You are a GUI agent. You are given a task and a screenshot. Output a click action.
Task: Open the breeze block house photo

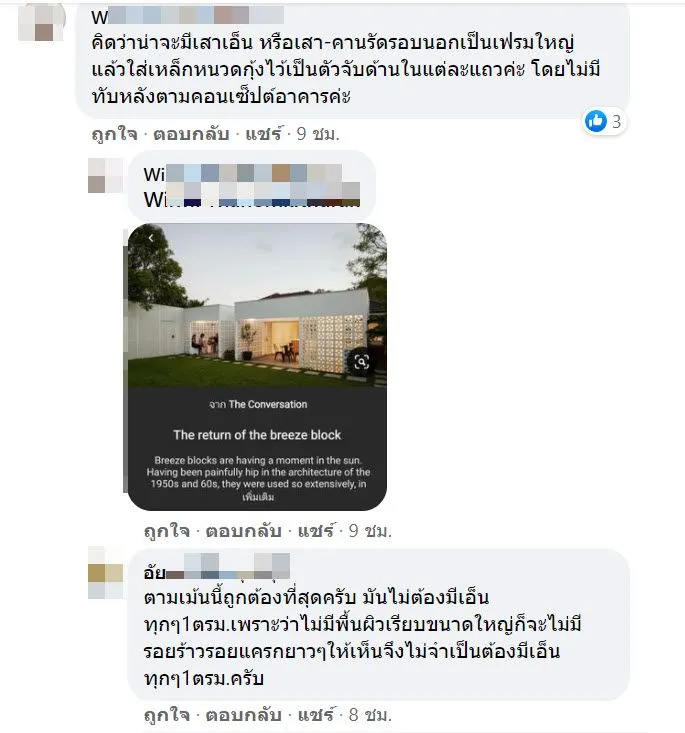[x=257, y=305]
